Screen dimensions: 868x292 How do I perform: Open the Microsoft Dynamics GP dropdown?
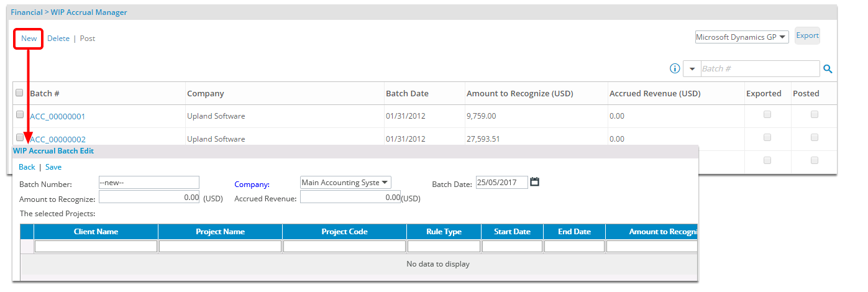(x=741, y=37)
